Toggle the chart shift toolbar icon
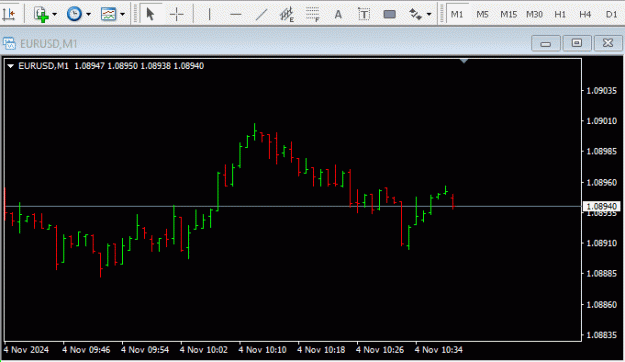The image size is (625, 362). (9, 14)
